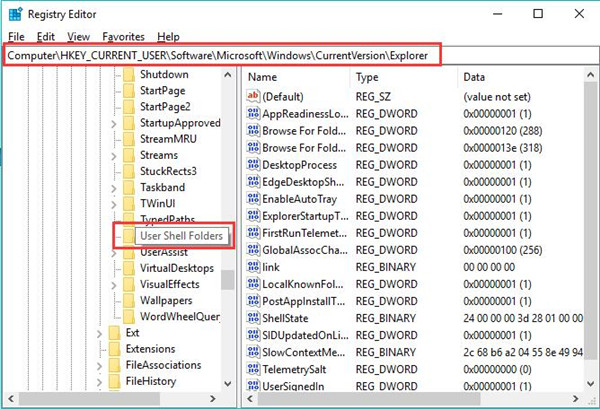Click the EnableAutoTray value icon
The image size is (600, 409).
tap(253, 199)
